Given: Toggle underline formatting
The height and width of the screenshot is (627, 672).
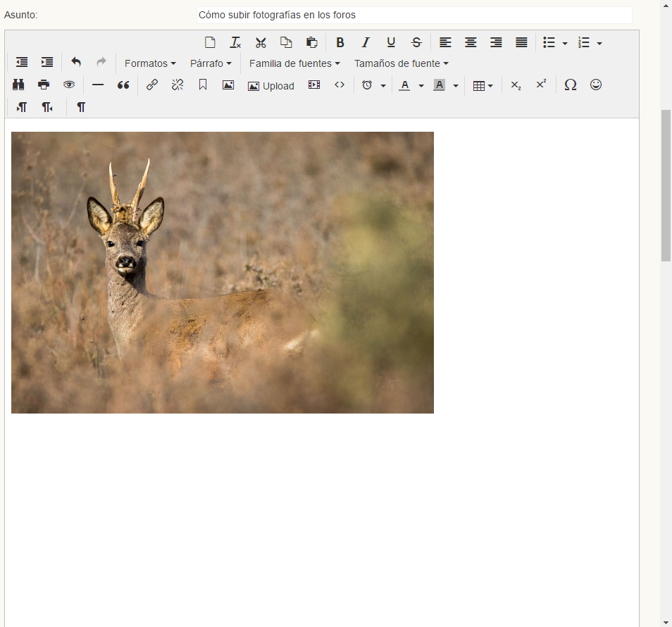Looking at the screenshot, I should tap(391, 42).
